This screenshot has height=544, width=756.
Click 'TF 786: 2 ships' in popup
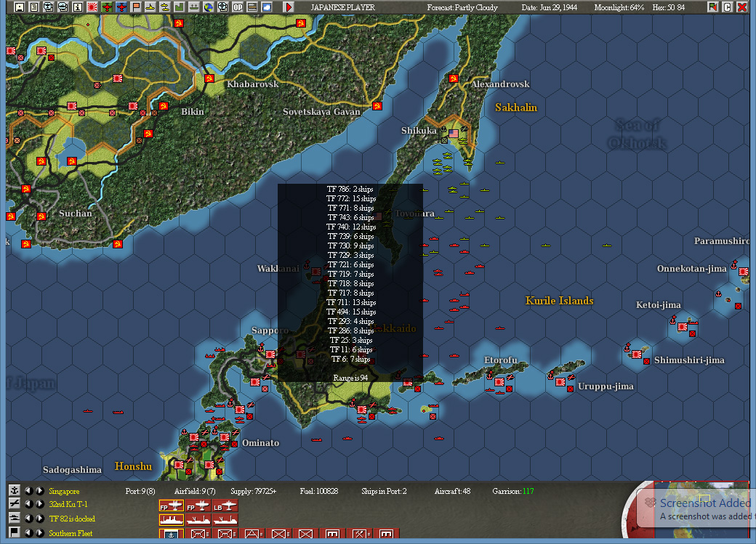pos(350,189)
